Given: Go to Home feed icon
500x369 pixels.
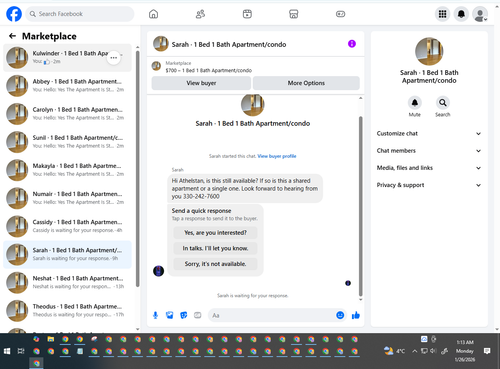Looking at the screenshot, I should tap(153, 14).
